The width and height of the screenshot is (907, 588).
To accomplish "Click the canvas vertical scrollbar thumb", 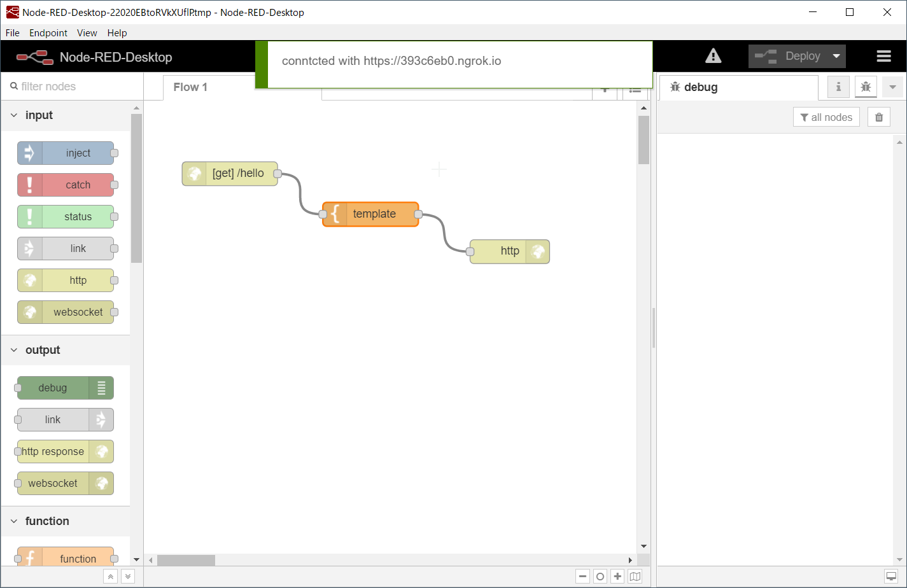I will (643, 140).
